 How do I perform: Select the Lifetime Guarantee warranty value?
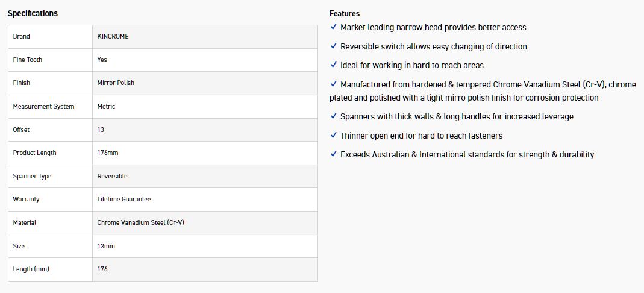point(124,199)
